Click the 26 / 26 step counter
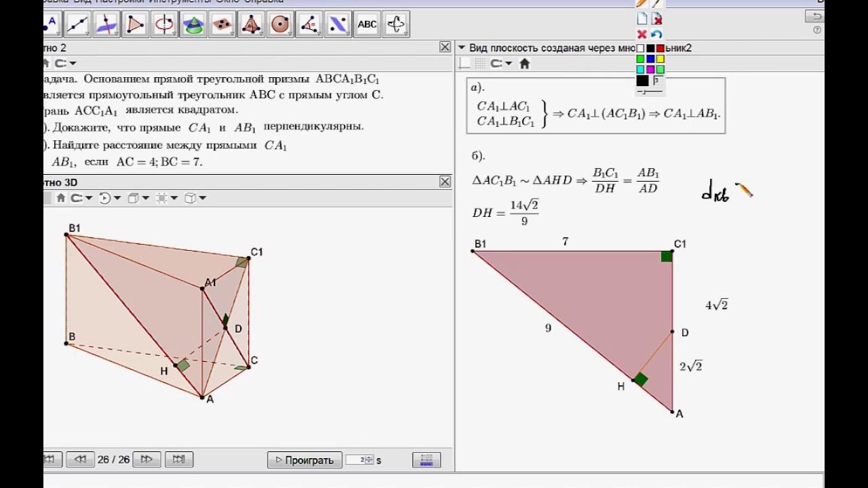The height and width of the screenshot is (488, 868). click(x=113, y=460)
